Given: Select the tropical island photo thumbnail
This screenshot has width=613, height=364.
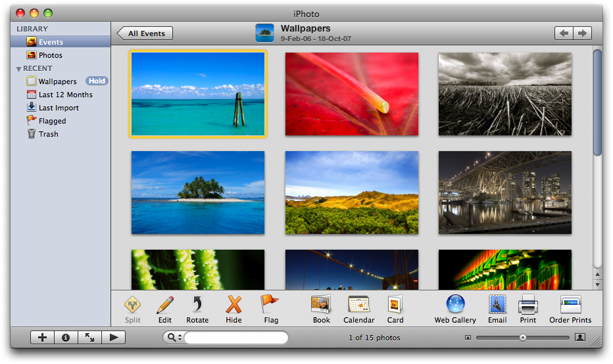Looking at the screenshot, I should 198,193.
